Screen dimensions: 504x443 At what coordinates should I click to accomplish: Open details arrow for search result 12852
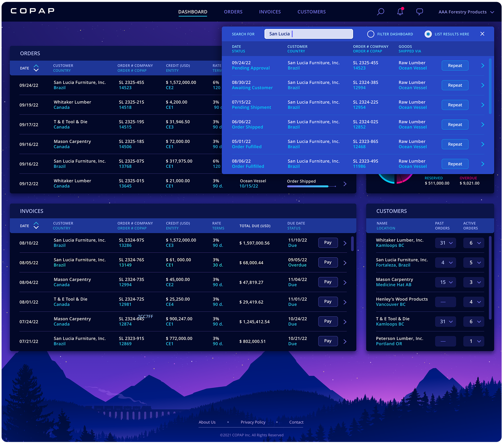pos(482,125)
